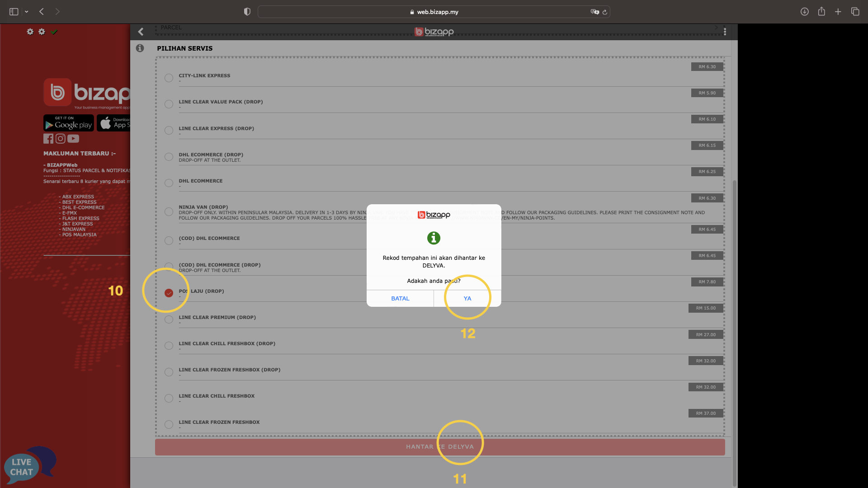Select (COD) DHL ECOMMERCE radio option

tap(169, 240)
